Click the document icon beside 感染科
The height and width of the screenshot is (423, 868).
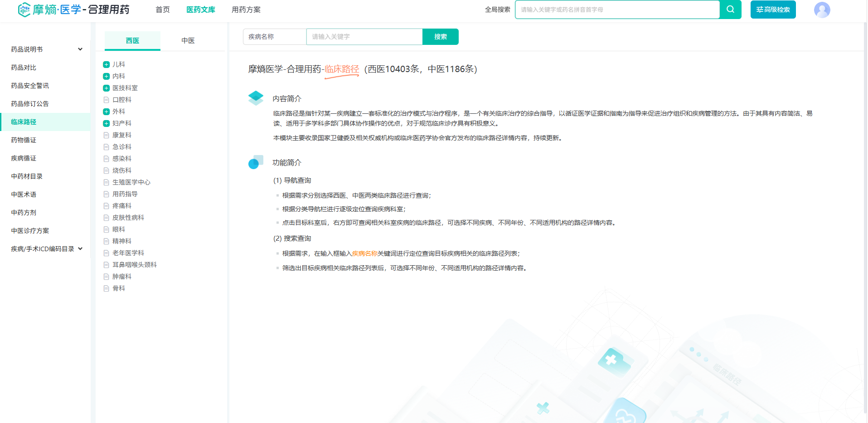pyautogui.click(x=107, y=159)
